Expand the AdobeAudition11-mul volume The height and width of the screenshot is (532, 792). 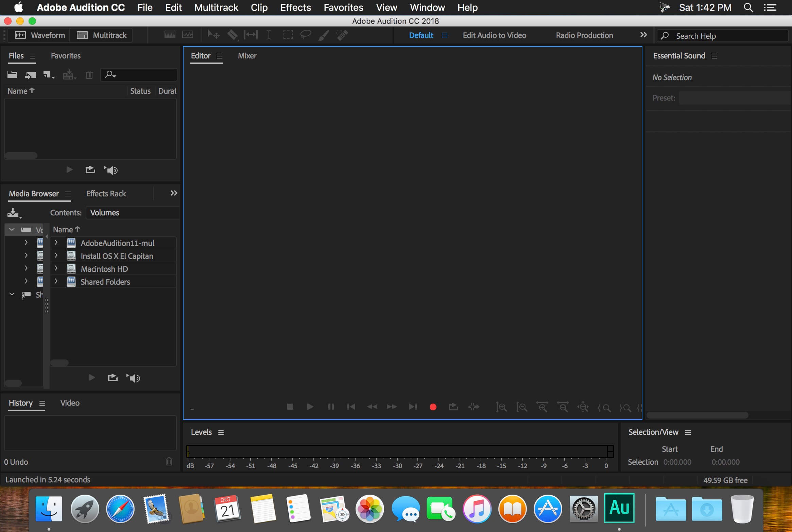(x=56, y=243)
